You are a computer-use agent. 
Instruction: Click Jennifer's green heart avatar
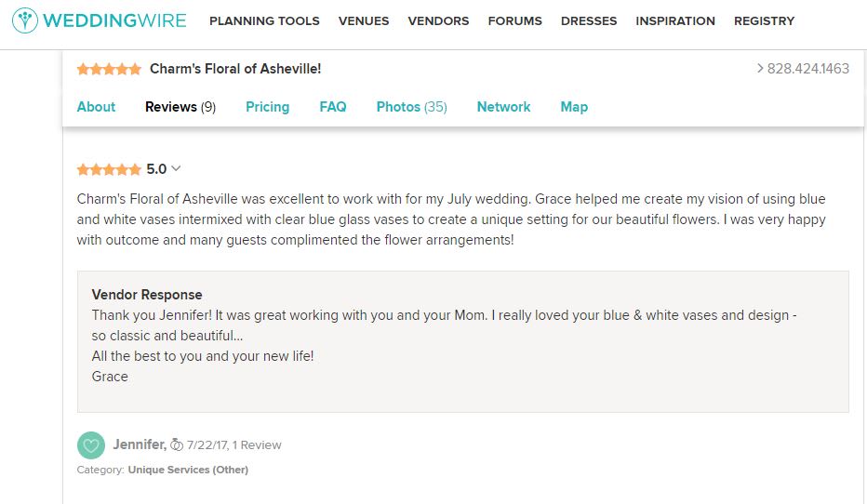tap(91, 445)
